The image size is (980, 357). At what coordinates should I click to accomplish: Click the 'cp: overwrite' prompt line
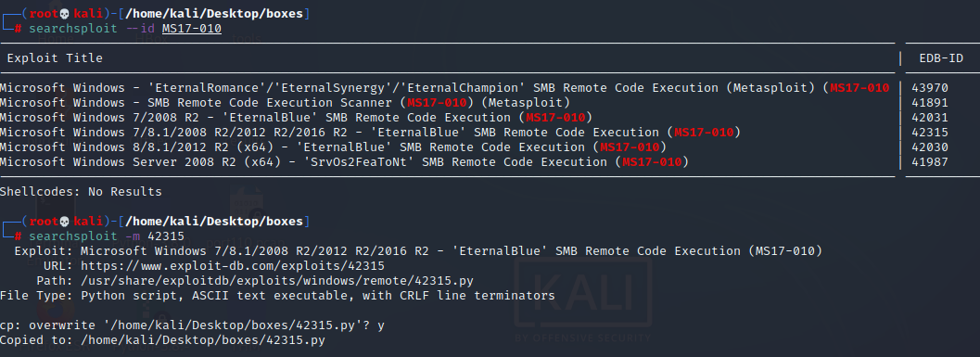pyautogui.click(x=193, y=325)
